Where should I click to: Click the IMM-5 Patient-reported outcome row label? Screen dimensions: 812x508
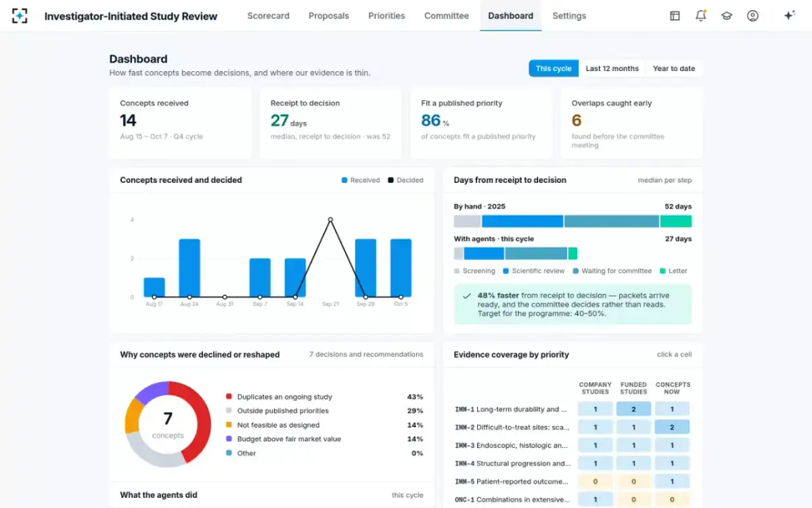(x=512, y=482)
